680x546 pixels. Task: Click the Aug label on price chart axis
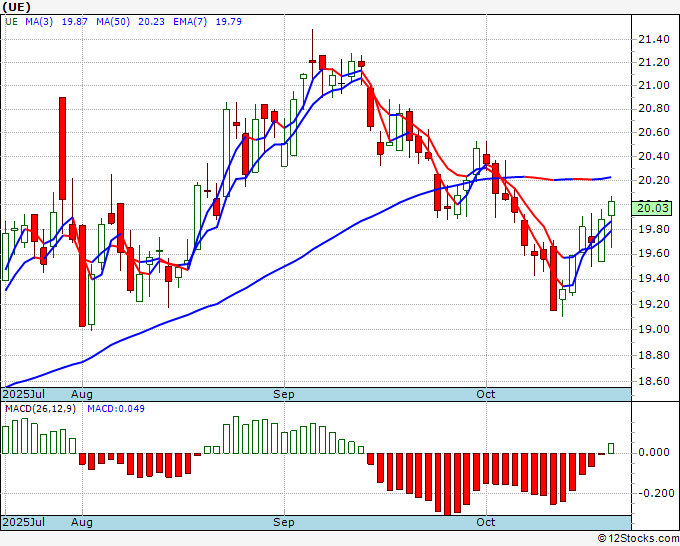point(82,394)
